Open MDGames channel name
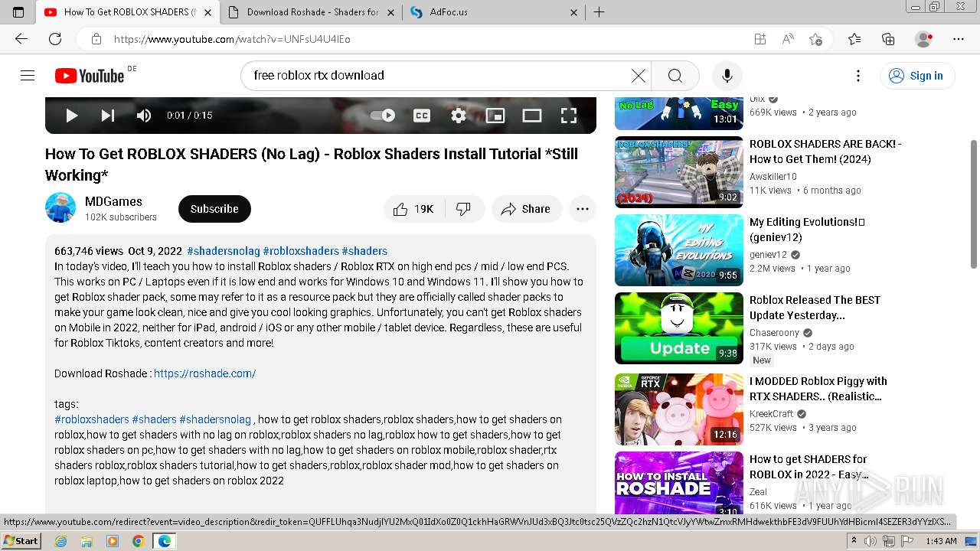Screen dimensions: 980x551 coord(113,201)
